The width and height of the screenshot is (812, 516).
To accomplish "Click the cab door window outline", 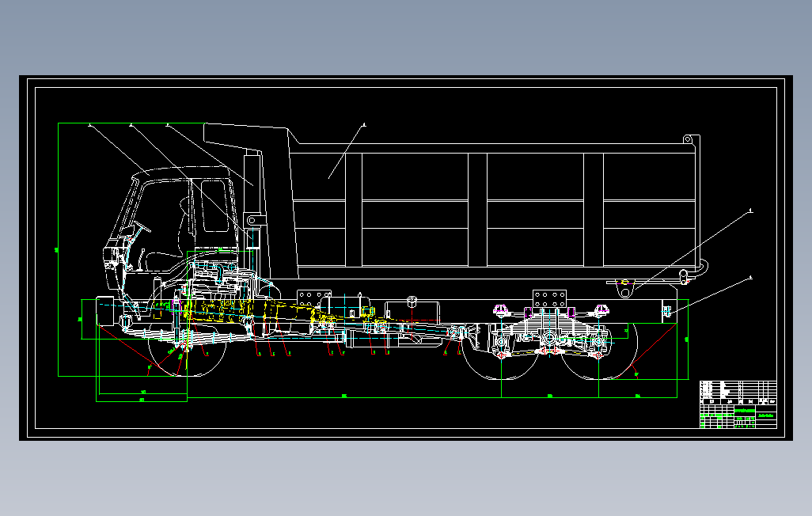I will [214, 206].
